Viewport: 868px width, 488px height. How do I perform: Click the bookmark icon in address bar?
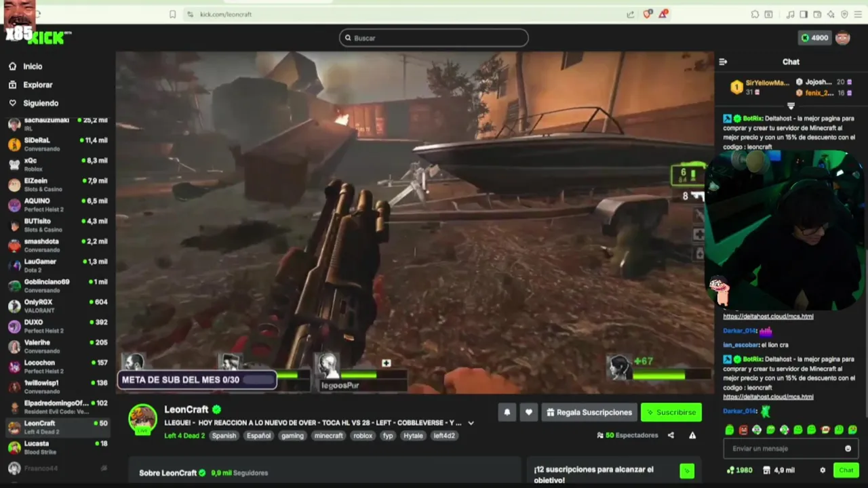pyautogui.click(x=172, y=14)
